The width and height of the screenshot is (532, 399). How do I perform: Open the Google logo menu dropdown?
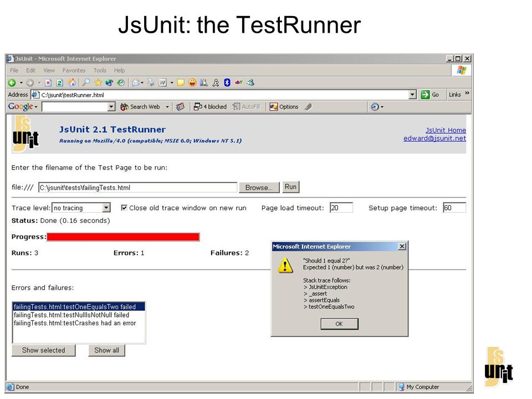36,107
